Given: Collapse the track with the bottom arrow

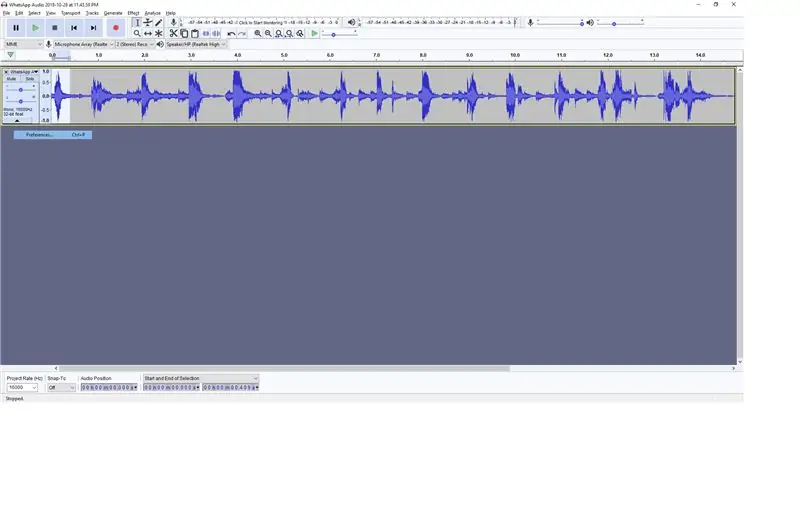Looking at the screenshot, I should pyautogui.click(x=17, y=120).
